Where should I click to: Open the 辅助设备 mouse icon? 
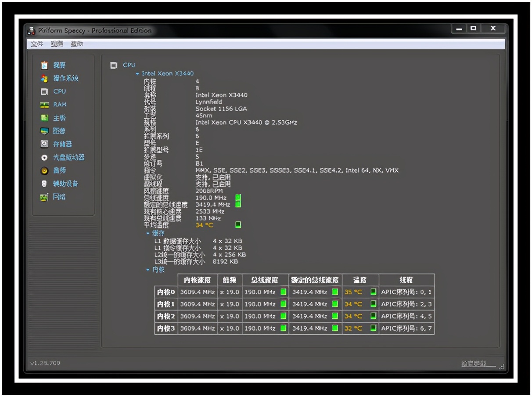[x=44, y=184]
